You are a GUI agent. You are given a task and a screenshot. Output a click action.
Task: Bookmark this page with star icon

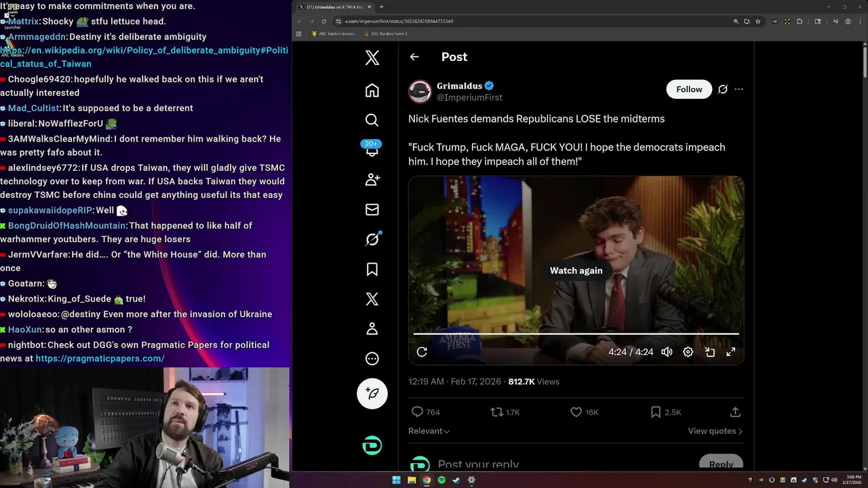[757, 22]
